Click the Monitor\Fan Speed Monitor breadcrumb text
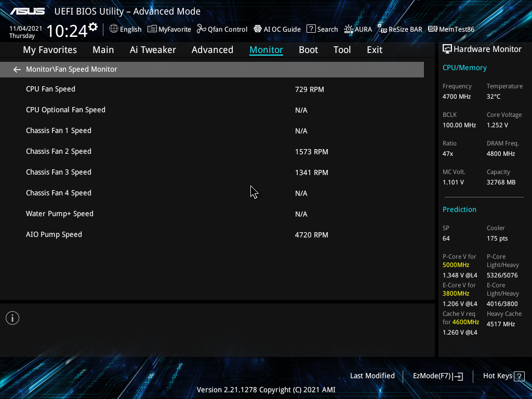Screen dimensions: 532x399 pyautogui.click(x=72, y=69)
